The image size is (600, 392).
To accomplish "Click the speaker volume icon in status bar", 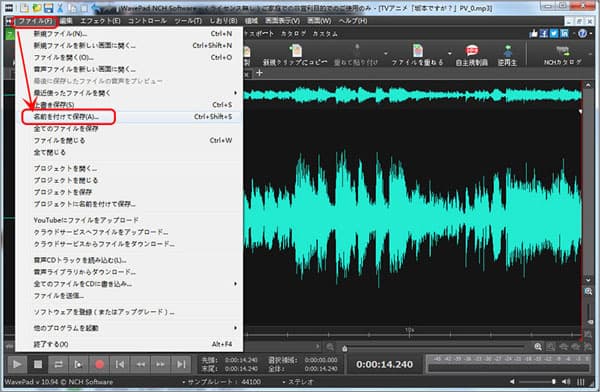I will [x=566, y=382].
